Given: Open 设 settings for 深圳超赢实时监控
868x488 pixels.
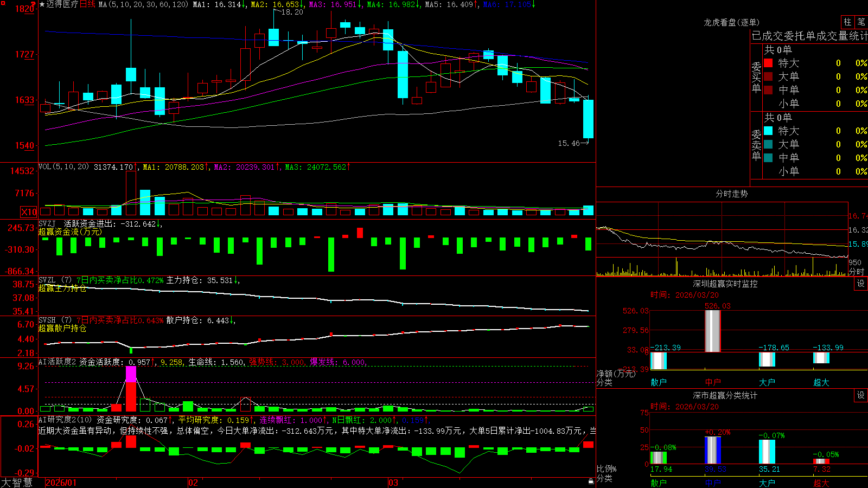Looking at the screenshot, I should click(x=861, y=284).
